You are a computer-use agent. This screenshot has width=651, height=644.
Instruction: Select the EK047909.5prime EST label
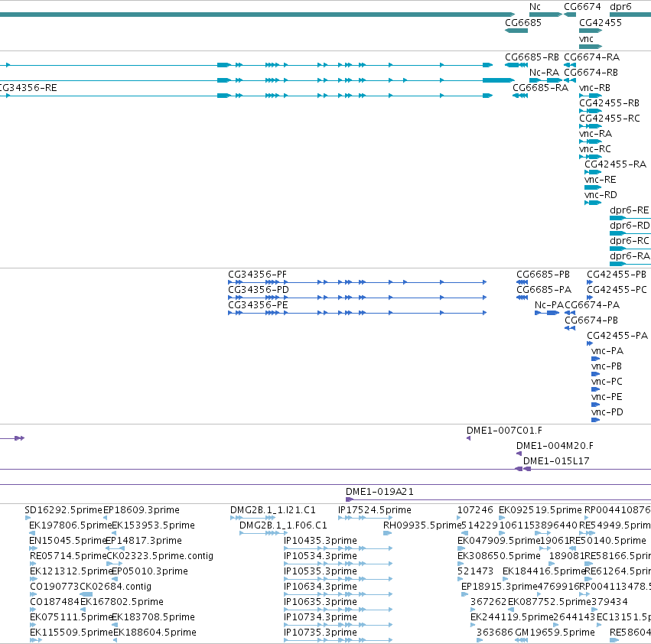pos(499,541)
